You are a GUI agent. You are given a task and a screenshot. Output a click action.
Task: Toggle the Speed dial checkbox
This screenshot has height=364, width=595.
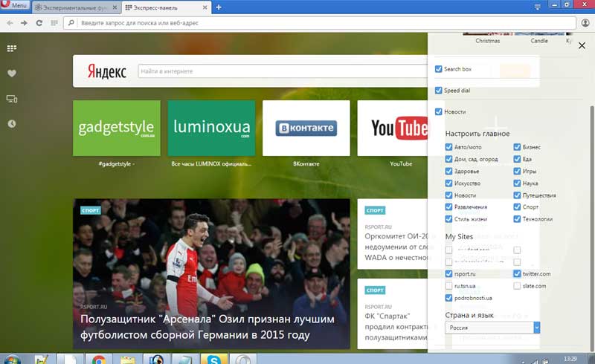(439, 90)
